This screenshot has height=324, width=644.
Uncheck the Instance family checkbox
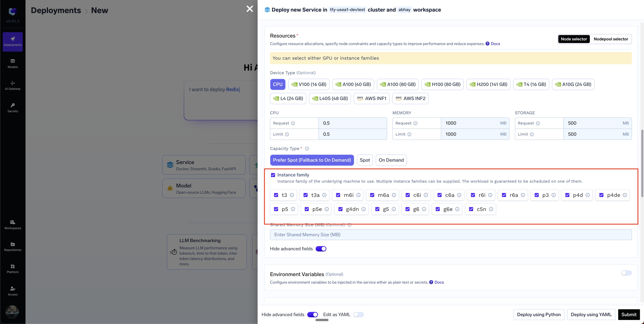tap(273, 175)
